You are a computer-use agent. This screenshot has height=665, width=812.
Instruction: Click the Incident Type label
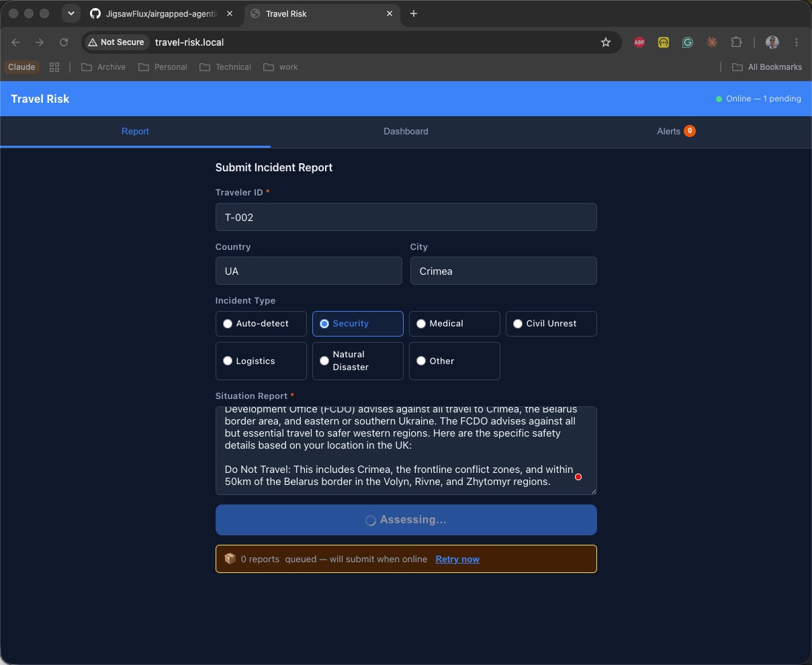pyautogui.click(x=245, y=301)
